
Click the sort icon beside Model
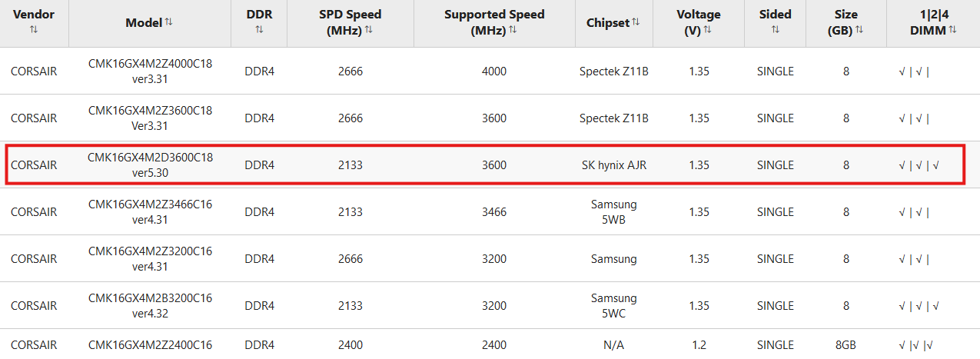[168, 22]
